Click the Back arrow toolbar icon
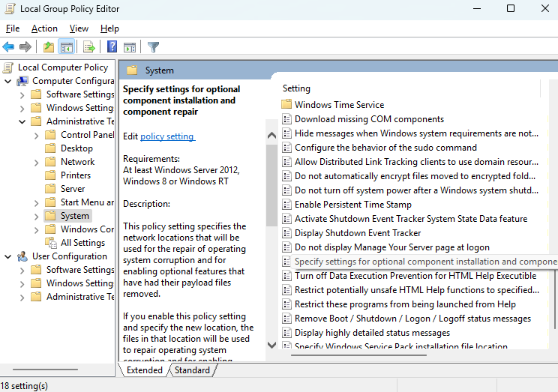 click(x=9, y=46)
